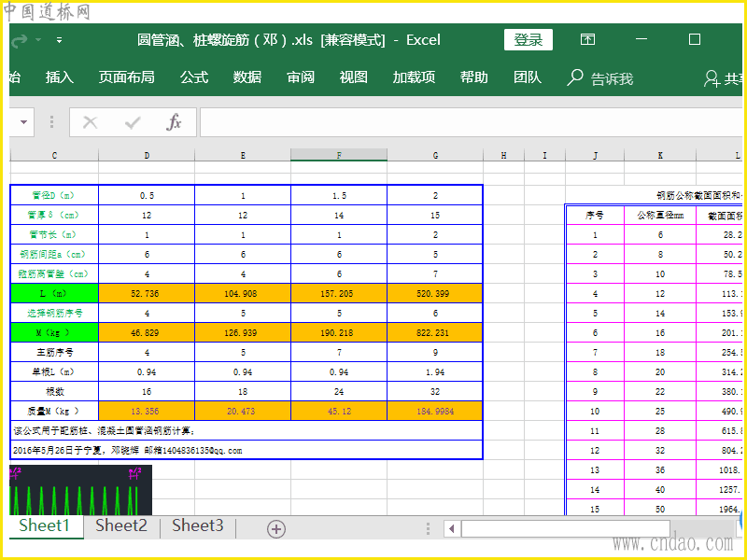
Task: Click inside the formula bar input field
Action: click(x=467, y=122)
